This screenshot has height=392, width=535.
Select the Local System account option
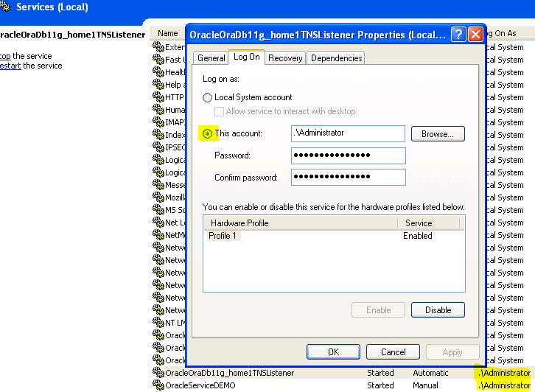click(207, 97)
